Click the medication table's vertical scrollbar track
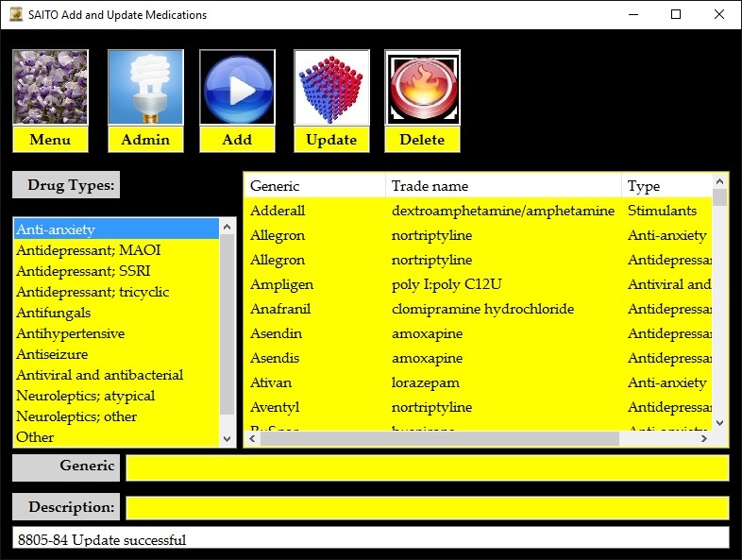This screenshot has width=742, height=560. click(x=720, y=312)
